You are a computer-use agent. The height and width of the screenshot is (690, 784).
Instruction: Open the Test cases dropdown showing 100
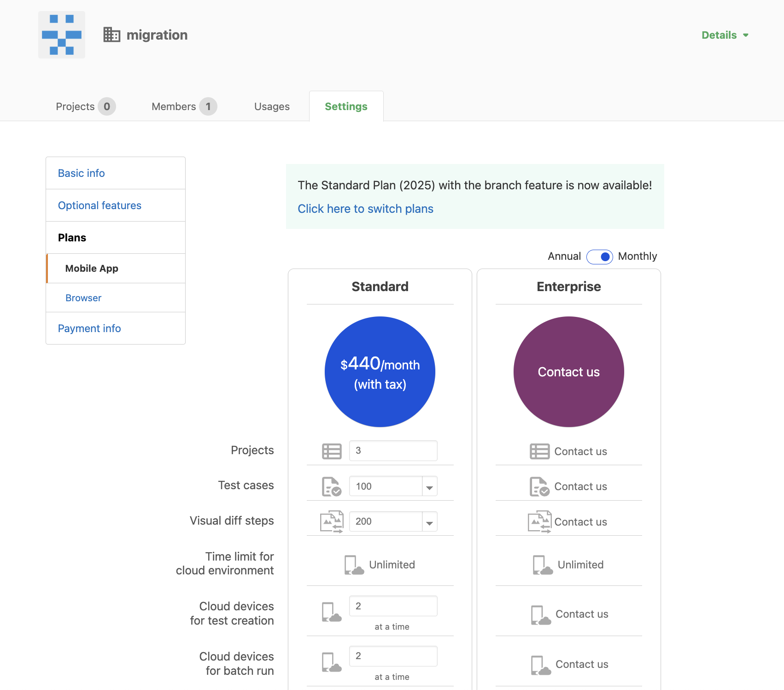(x=393, y=486)
